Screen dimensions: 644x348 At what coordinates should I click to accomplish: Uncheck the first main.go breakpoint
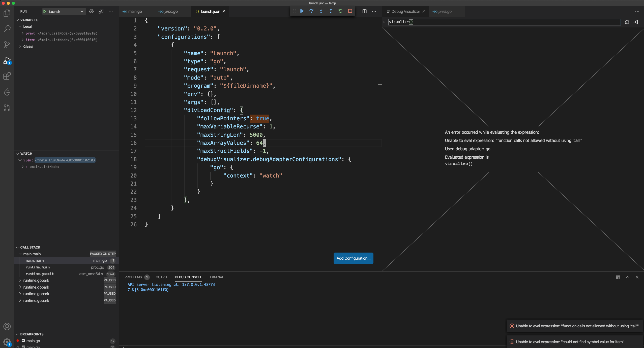(24, 341)
